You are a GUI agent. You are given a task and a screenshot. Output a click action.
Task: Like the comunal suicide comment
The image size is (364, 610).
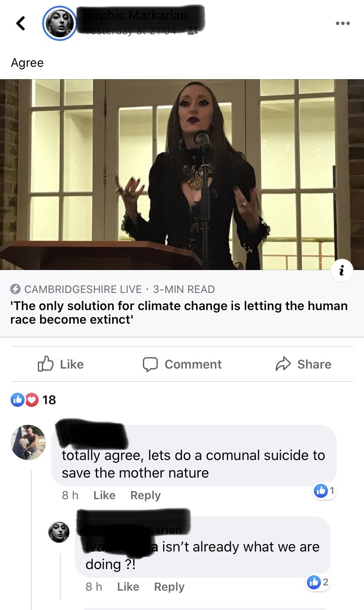click(x=104, y=495)
